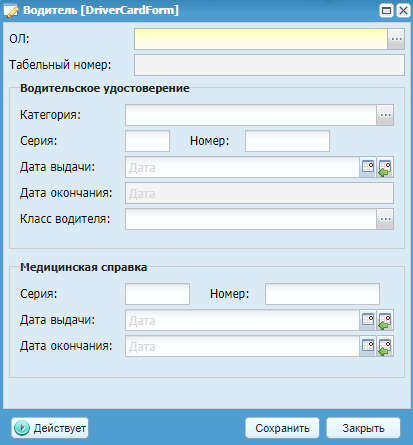Click the Медицинская справка group title

[83, 267]
